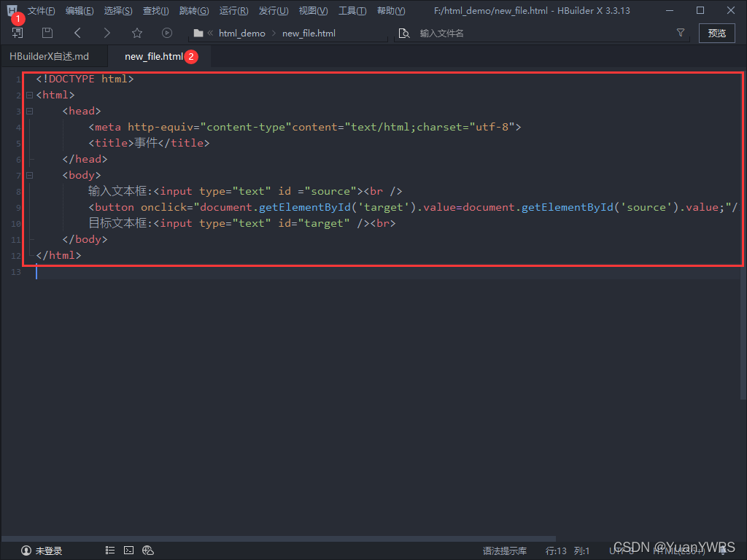Click the horizontal editor scrollbar

click(279, 539)
